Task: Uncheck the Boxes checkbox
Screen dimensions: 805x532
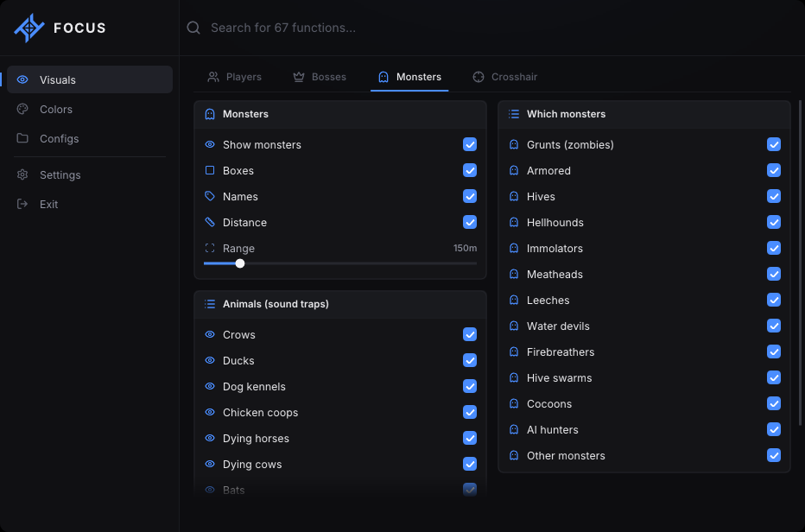Action: pos(470,170)
